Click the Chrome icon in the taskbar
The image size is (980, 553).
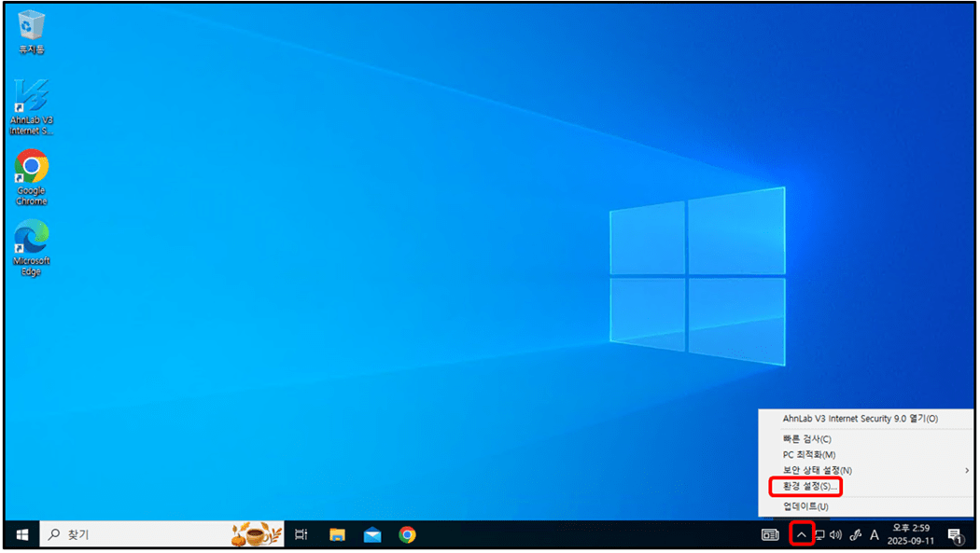[x=407, y=534]
